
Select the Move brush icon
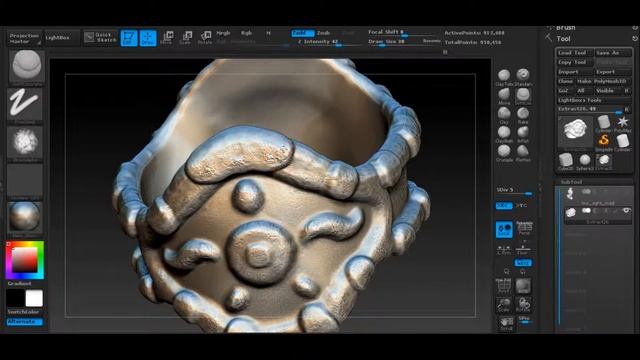[504, 96]
